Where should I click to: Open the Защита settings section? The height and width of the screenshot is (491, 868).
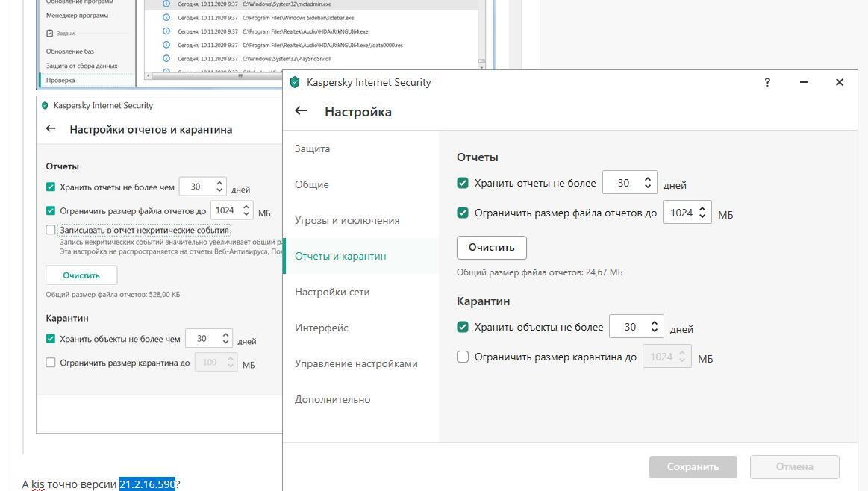point(312,148)
